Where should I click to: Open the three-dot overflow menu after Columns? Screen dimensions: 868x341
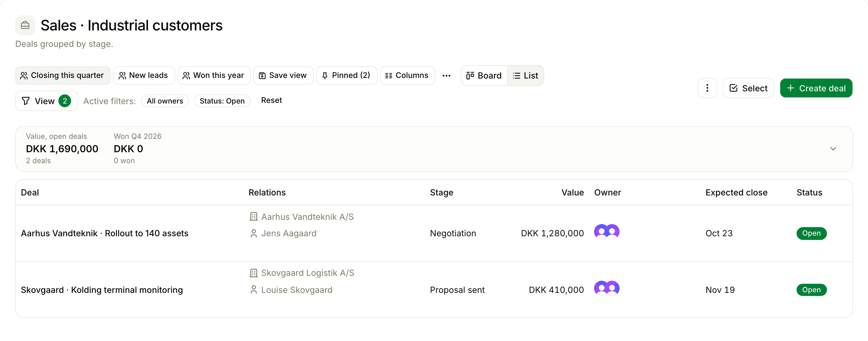[447, 76]
